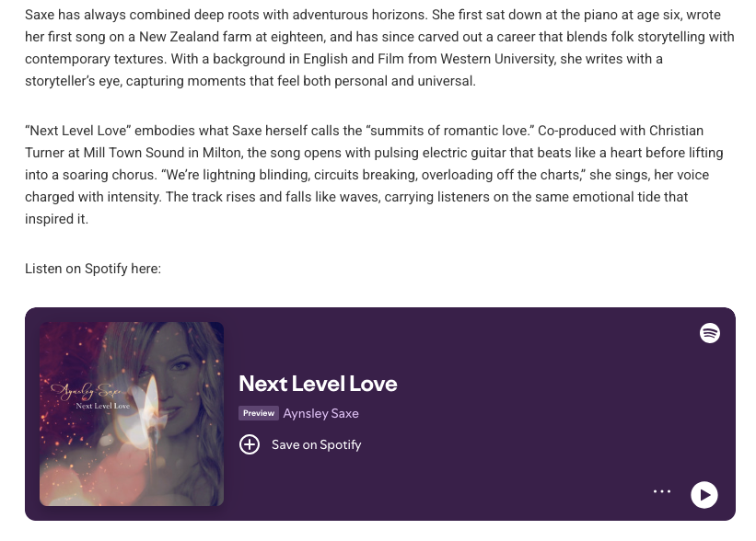The width and height of the screenshot is (756, 541).
Task: Click the Spotify logo in the player
Action: click(x=709, y=333)
